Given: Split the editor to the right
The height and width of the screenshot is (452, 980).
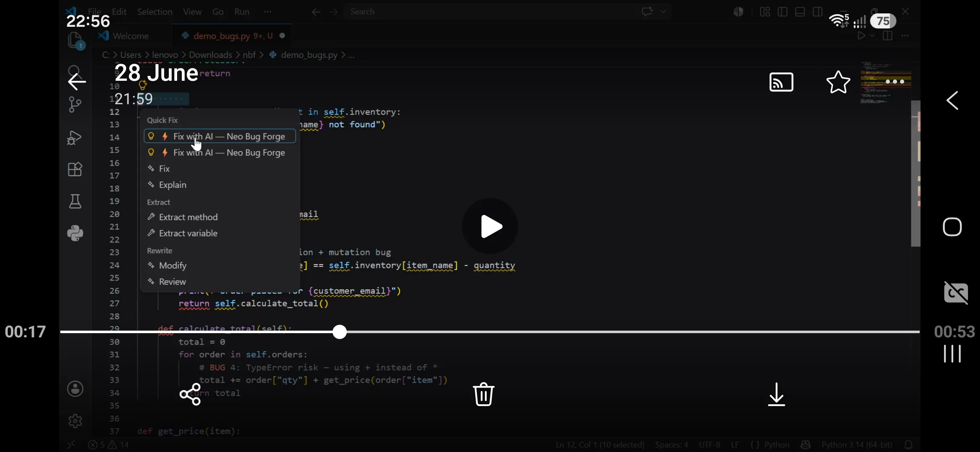Looking at the screenshot, I should pos(887,36).
